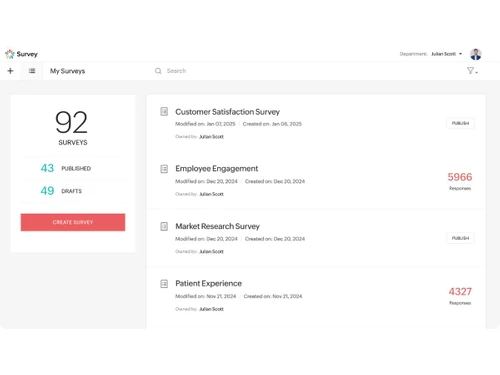500x375 pixels.
Task: Open the filter funnel dropdown
Action: [472, 71]
